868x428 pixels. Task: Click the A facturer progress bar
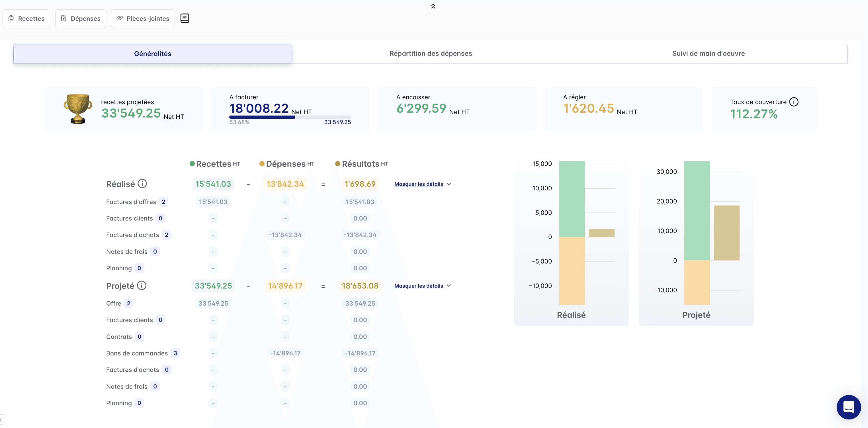[290, 117]
